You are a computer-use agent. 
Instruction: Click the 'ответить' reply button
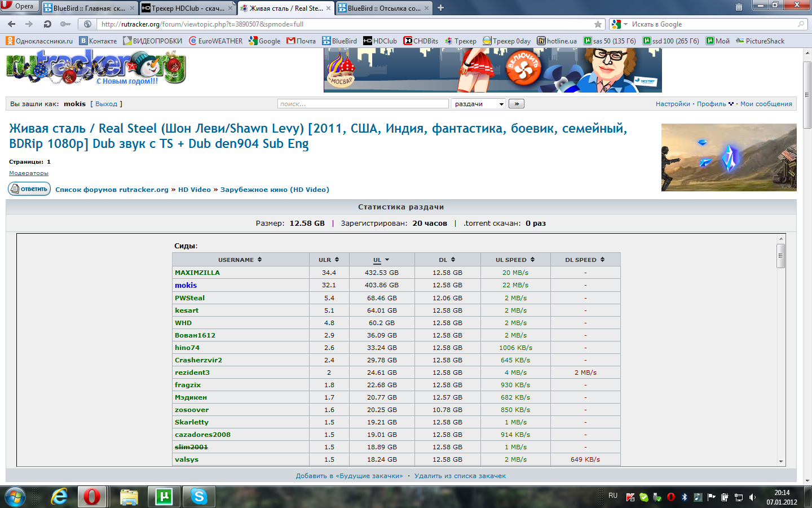point(29,189)
